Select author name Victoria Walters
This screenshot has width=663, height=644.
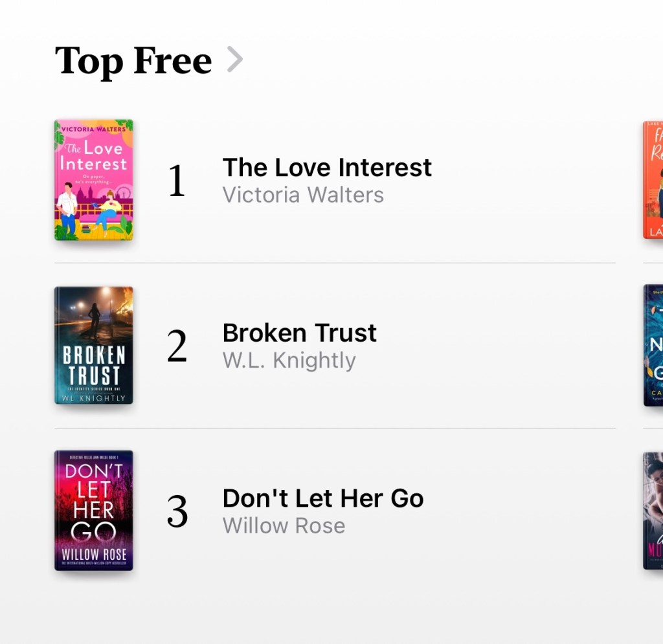tap(303, 195)
